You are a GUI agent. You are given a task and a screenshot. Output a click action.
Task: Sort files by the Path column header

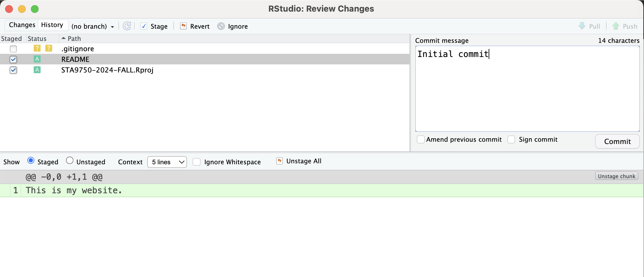click(74, 39)
